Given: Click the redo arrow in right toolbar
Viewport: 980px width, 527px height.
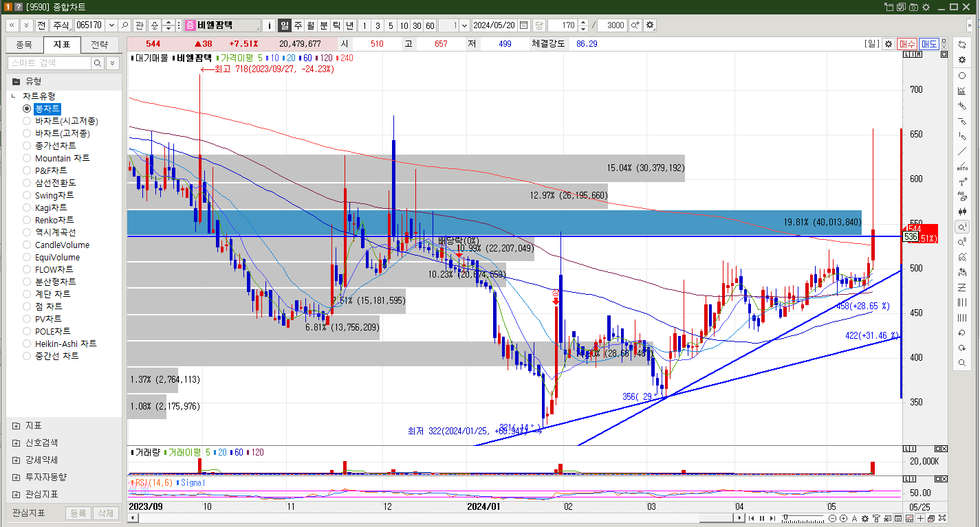Looking at the screenshot, I should coord(962,348).
